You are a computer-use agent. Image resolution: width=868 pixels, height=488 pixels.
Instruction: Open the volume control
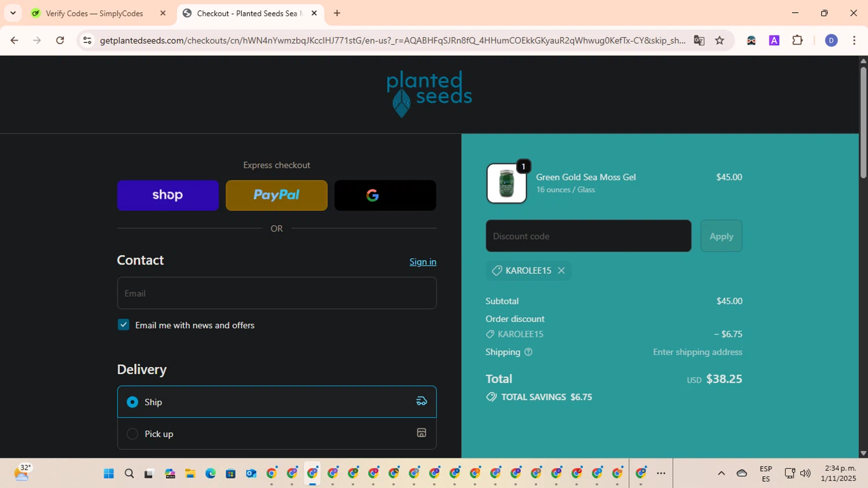pos(806,474)
